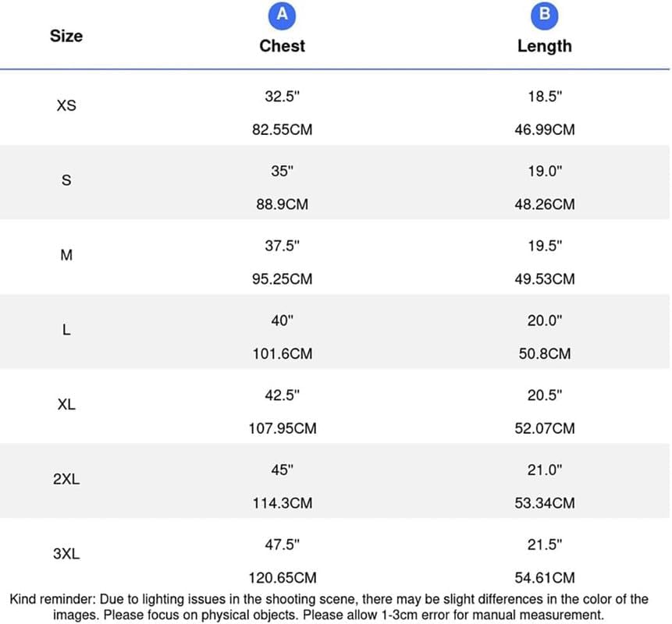Select the S size row label
Image resolution: width=672 pixels, height=624 pixels.
(x=66, y=180)
